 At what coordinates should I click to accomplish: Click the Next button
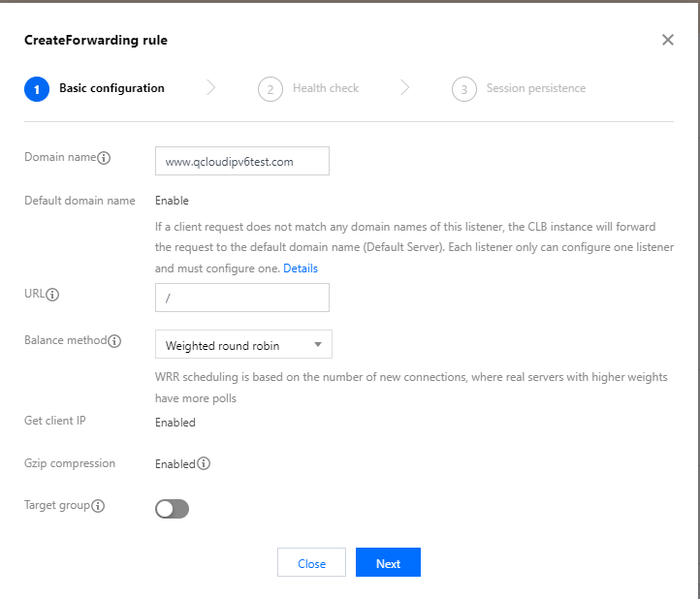tap(388, 563)
